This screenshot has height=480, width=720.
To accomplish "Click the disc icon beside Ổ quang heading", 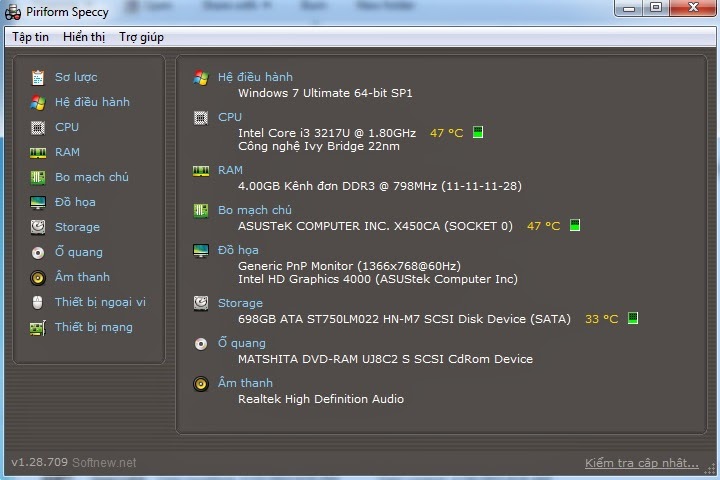I will 201,344.
